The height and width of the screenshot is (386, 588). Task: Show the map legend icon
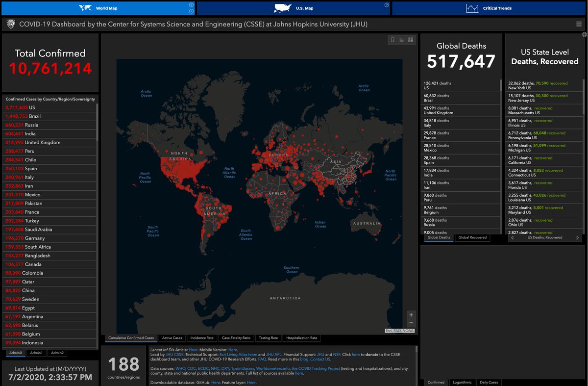[x=401, y=40]
